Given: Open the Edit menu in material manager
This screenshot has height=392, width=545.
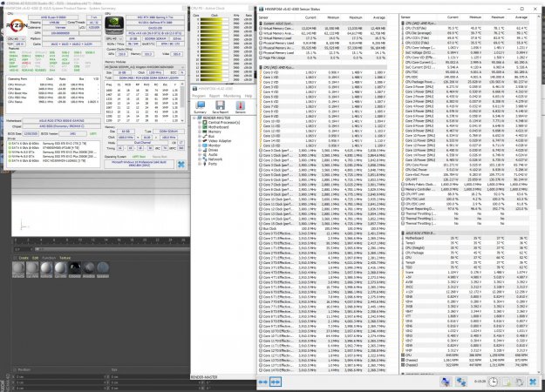Looking at the screenshot, I should [x=35, y=258].
